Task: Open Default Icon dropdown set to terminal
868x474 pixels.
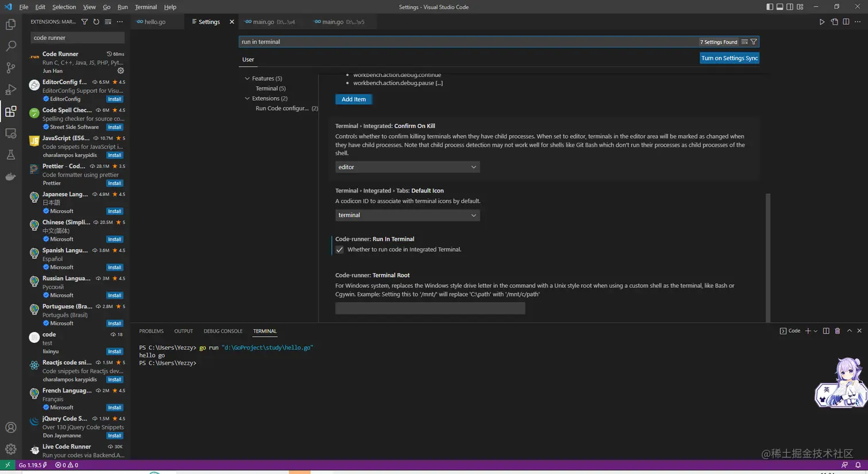Action: [x=408, y=215]
